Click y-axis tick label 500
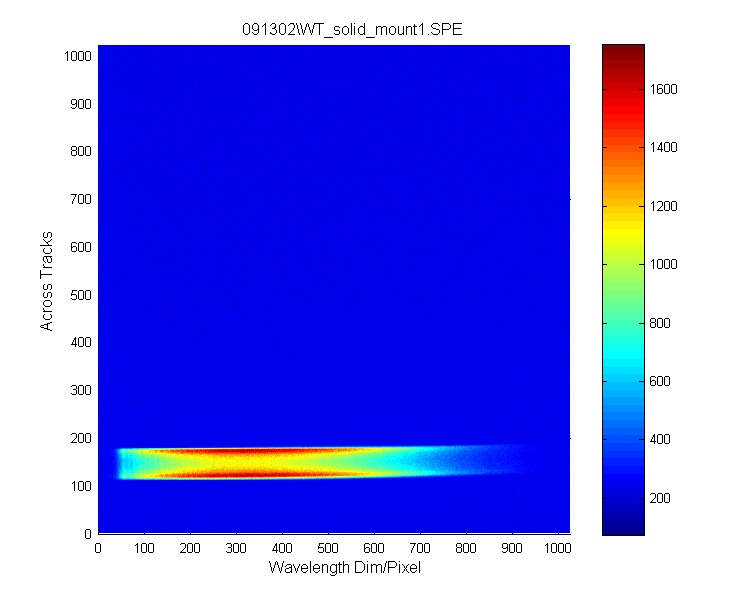Viewport: 750px width, 600px height. click(81, 295)
